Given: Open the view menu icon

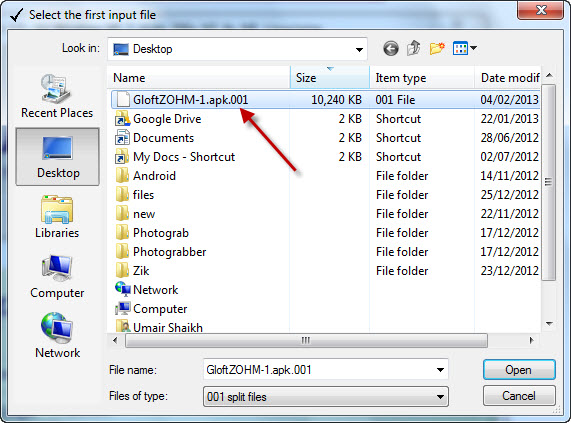Looking at the screenshot, I should pyautogui.click(x=464, y=48).
